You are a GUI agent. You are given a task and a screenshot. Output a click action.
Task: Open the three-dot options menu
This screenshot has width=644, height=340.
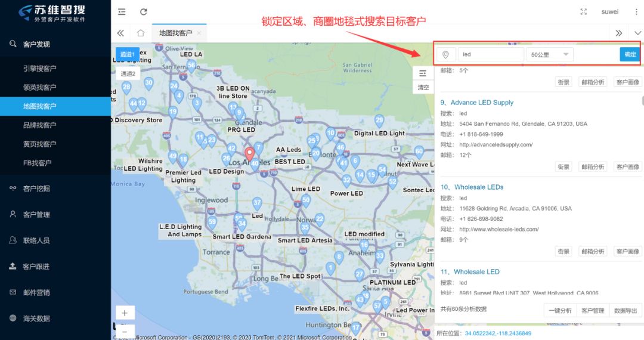[x=636, y=12]
